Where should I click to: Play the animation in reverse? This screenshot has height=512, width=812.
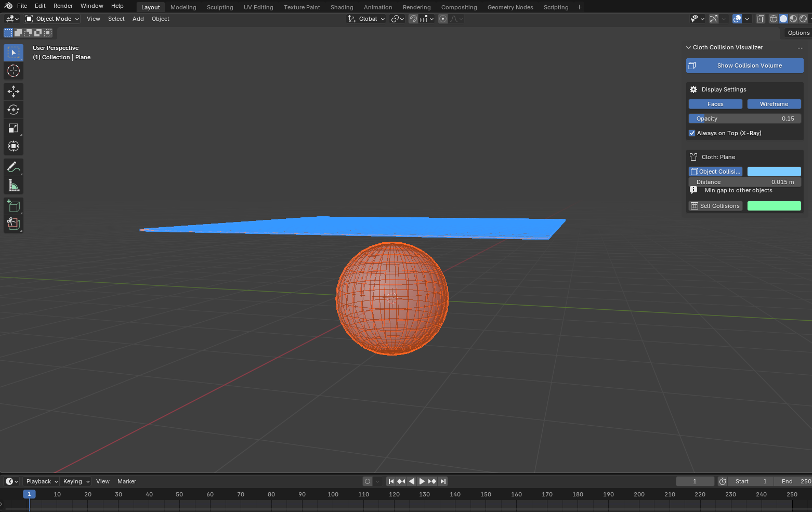tap(412, 481)
